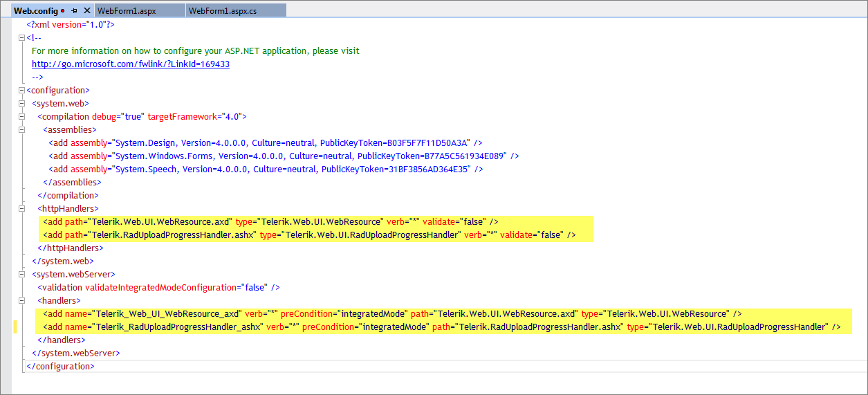Image resolution: width=868 pixels, height=395 pixels.
Task: Collapse the httpHandlers node
Action: coord(22,208)
